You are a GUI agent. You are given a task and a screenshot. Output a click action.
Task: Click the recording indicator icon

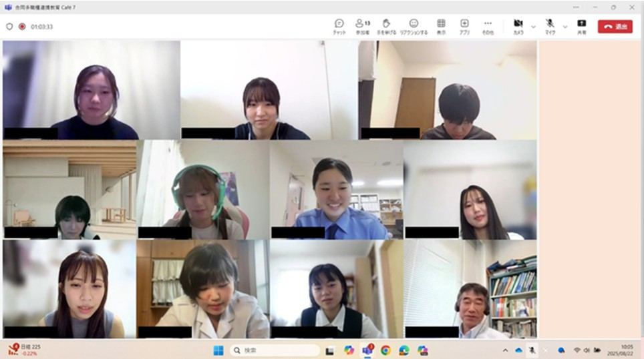point(22,27)
